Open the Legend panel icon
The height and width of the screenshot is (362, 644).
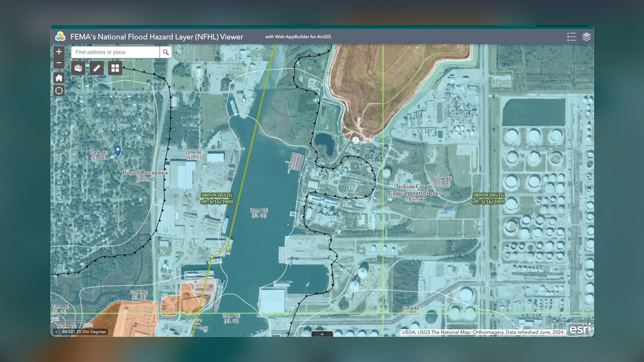[572, 36]
